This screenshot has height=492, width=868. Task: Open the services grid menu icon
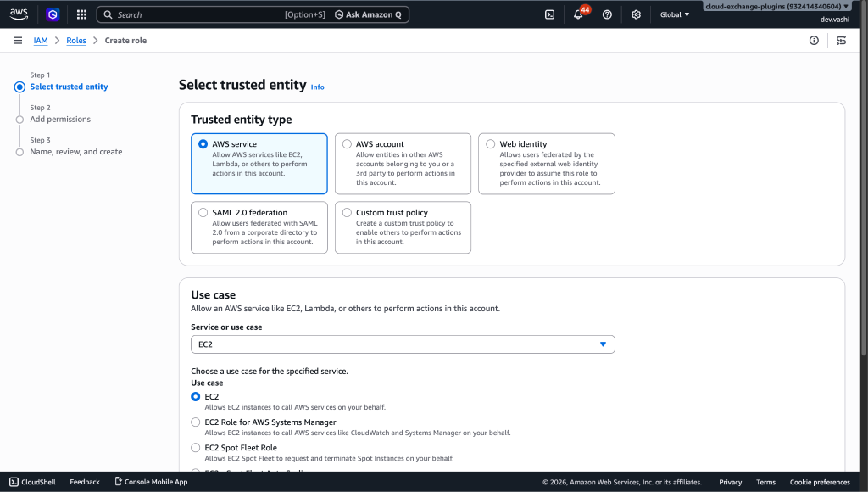click(x=81, y=14)
